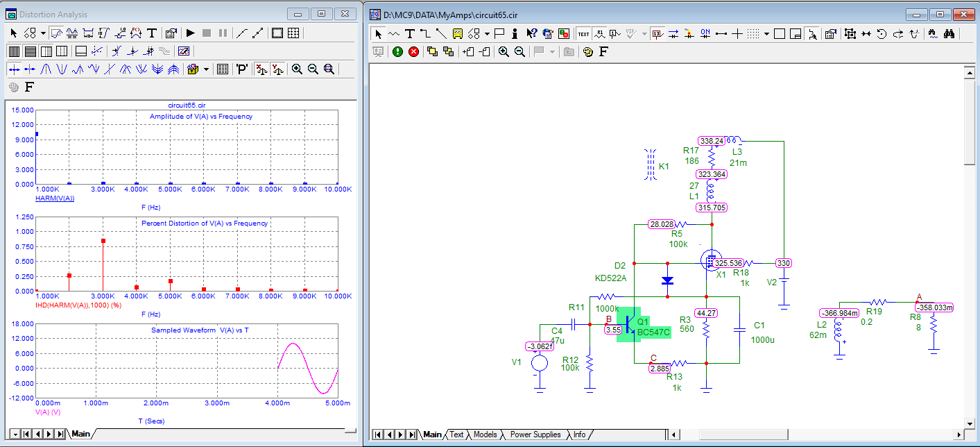Toggle the horizontal-lines grid button in Distortion Analysis
Viewport: 980px width, 447px height.
31,51
